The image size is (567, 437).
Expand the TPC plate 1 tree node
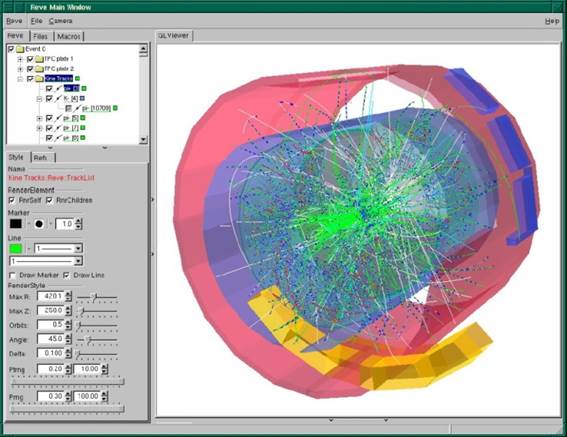[21, 59]
